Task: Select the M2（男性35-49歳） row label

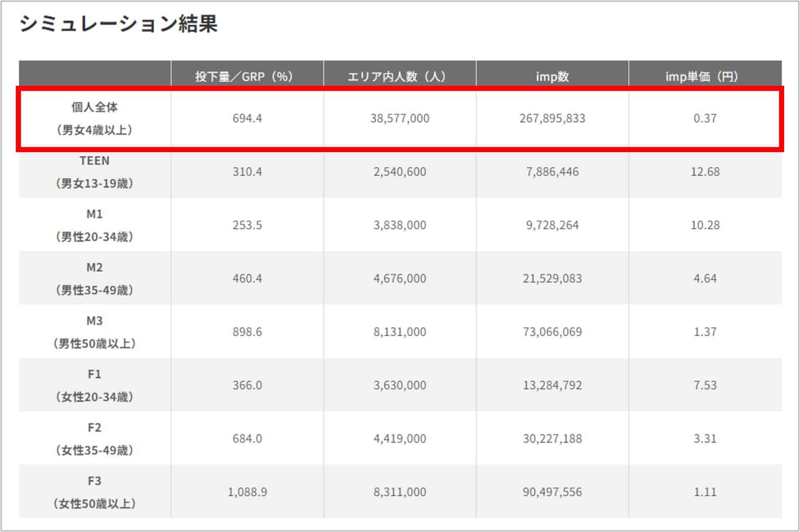Action: tap(94, 279)
